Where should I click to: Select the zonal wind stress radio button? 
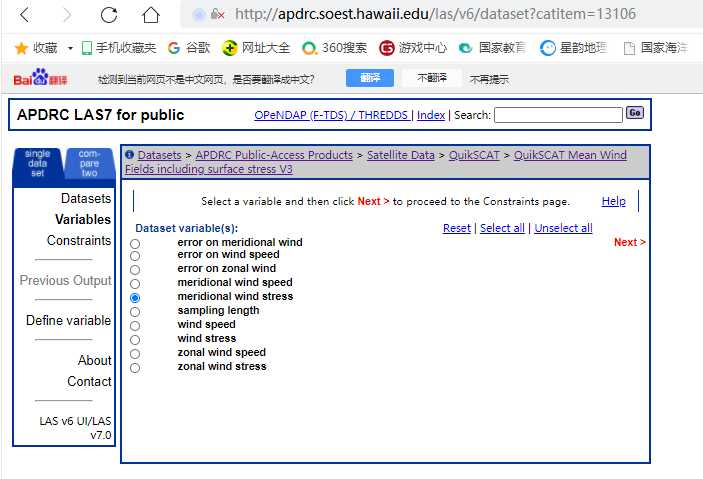[135, 368]
